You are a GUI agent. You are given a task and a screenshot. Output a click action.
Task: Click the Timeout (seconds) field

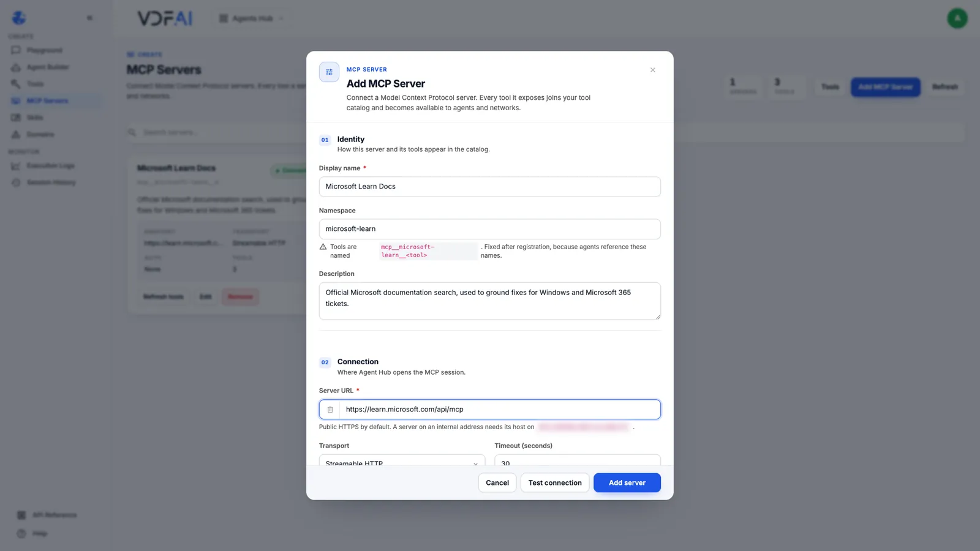pos(578,460)
